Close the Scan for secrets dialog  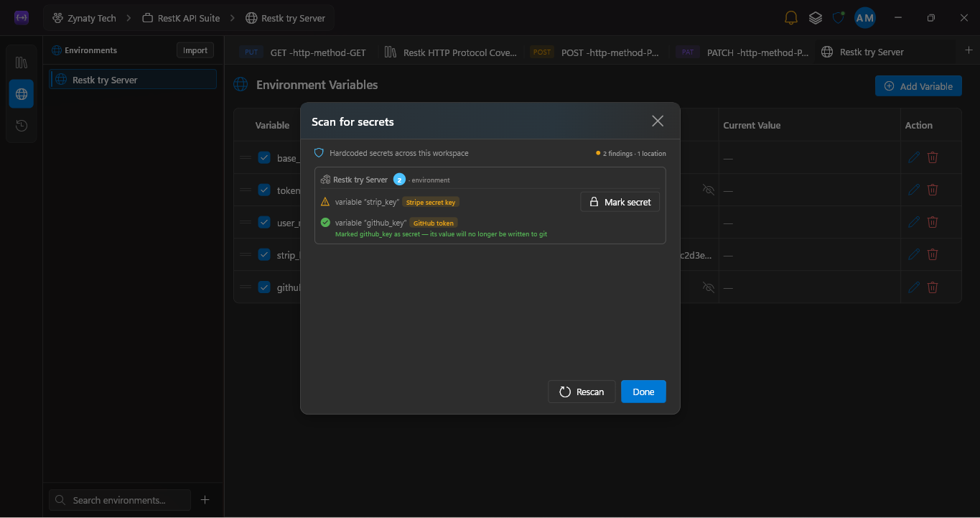[x=658, y=121]
